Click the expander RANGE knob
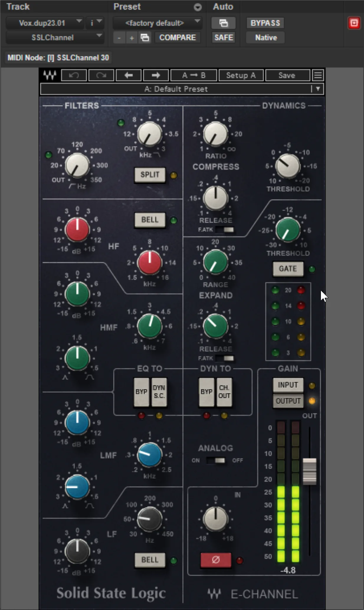364x610 pixels. [x=216, y=262]
